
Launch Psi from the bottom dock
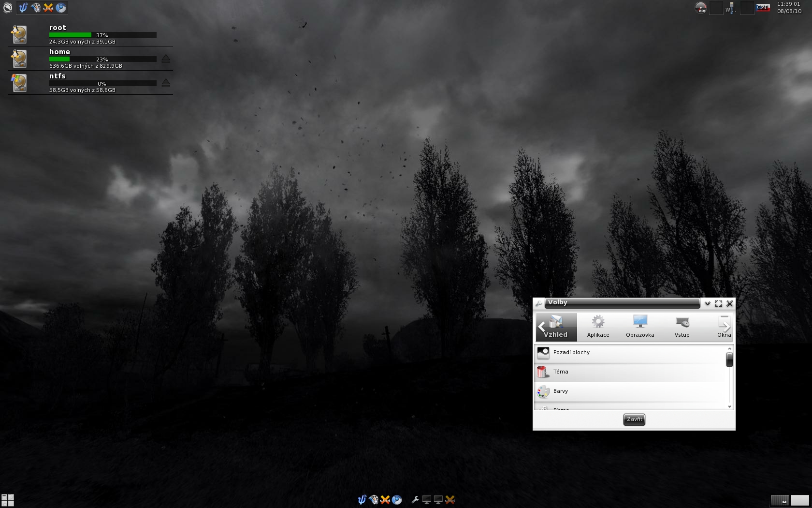(x=362, y=500)
